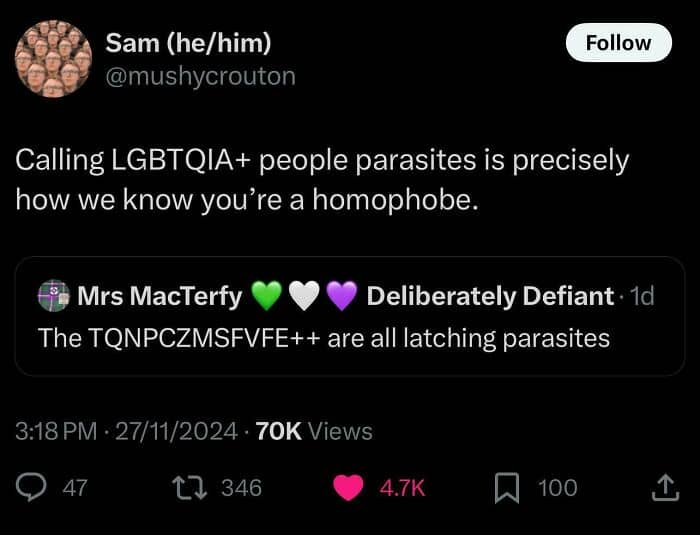Toggle the bookmark icon
The height and width of the screenshot is (535, 700).
506,487
